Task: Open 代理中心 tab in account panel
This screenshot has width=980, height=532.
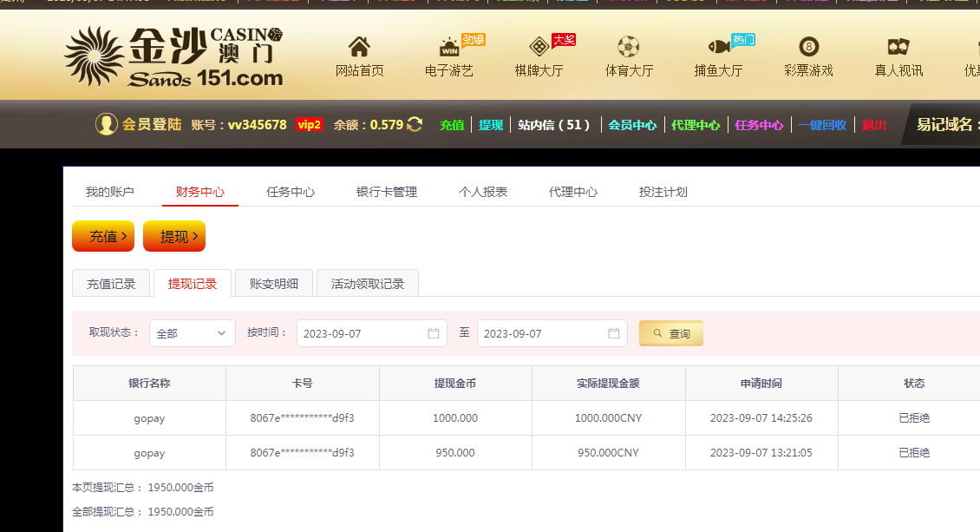Action: tap(573, 192)
